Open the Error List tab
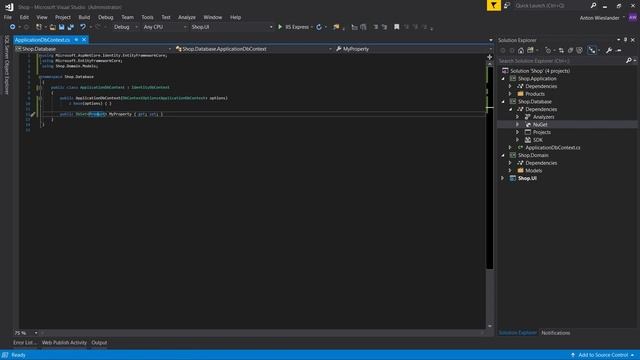This screenshot has height=360, width=640. pos(24,343)
